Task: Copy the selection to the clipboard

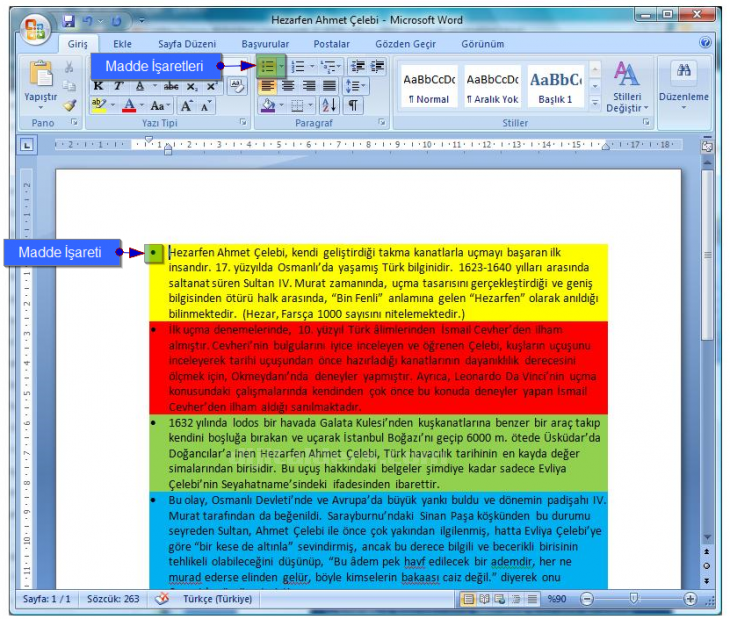Action: pos(69,86)
